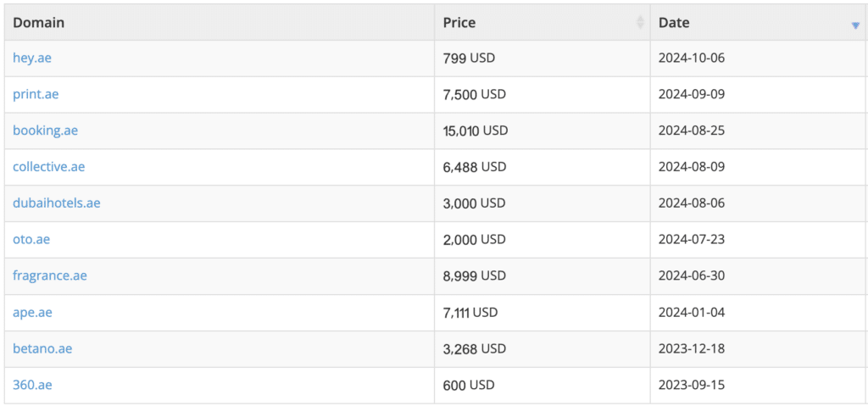Open the ape.ae domain link

pos(32,312)
